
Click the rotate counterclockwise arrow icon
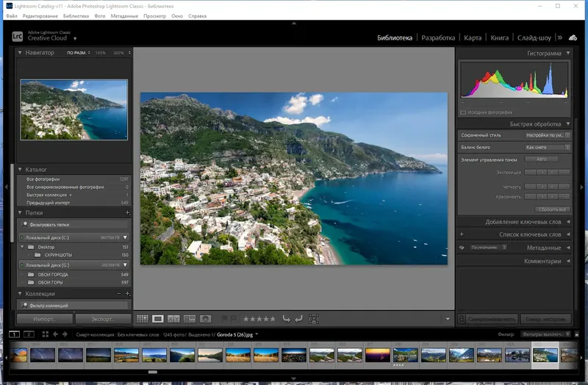point(286,319)
